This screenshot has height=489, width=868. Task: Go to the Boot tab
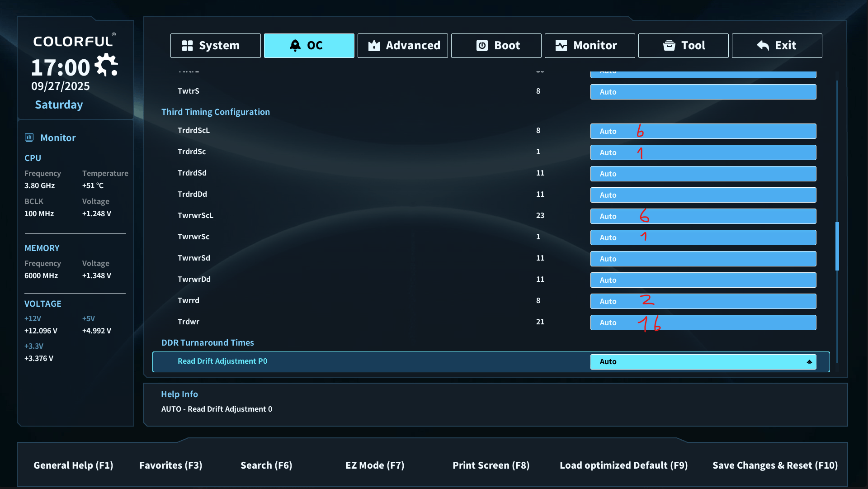[x=496, y=46]
